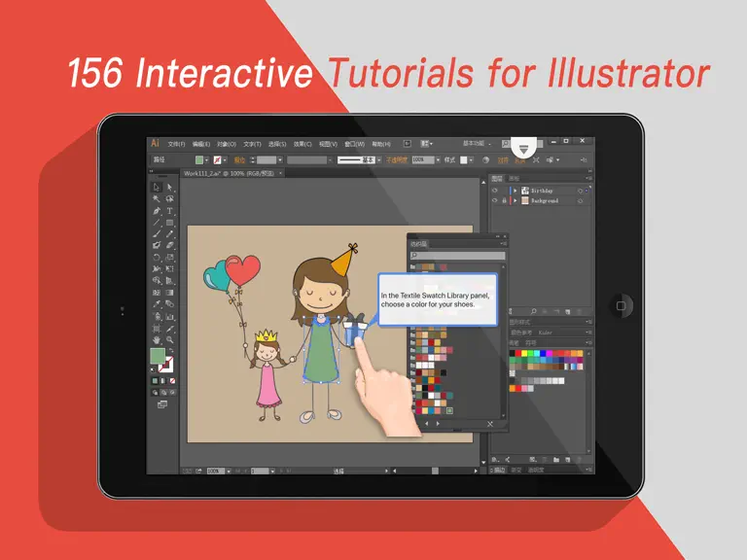This screenshot has width=747, height=560.
Task: Choose the Rectangle tool
Action: (x=169, y=223)
